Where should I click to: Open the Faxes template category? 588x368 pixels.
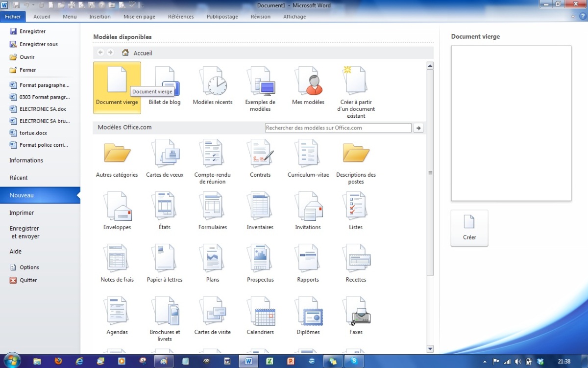356,316
